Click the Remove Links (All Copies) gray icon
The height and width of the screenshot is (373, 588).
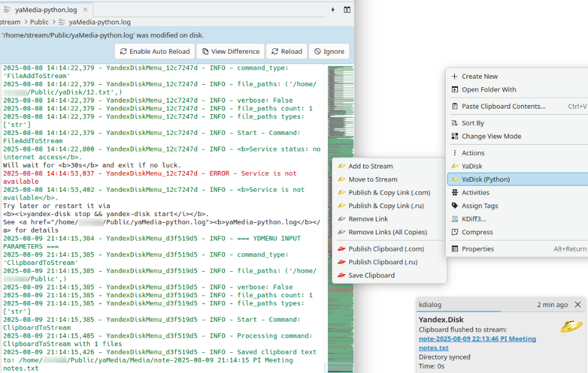(x=341, y=232)
